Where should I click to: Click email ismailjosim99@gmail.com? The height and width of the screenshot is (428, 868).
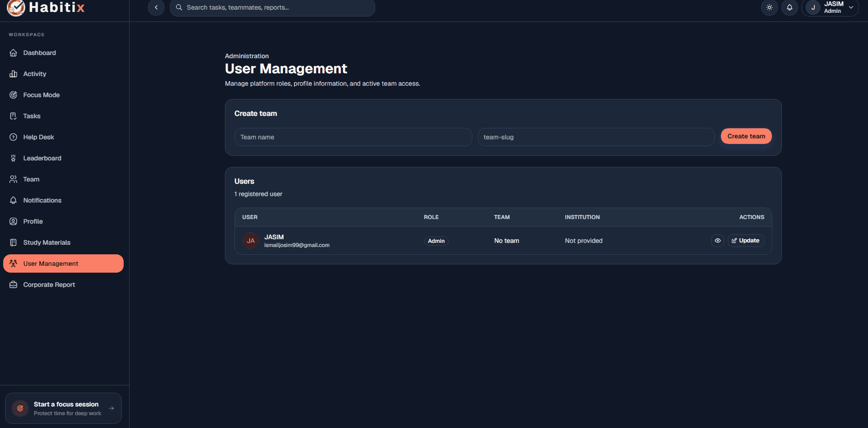pyautogui.click(x=297, y=245)
